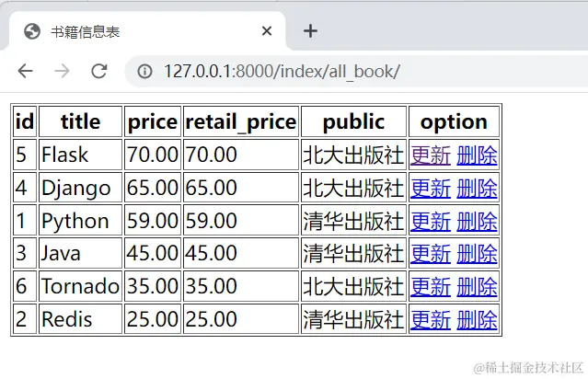Click retail_price cell 45.00 in Java row
Viewport: 588px width, 379px height.
tap(241, 253)
